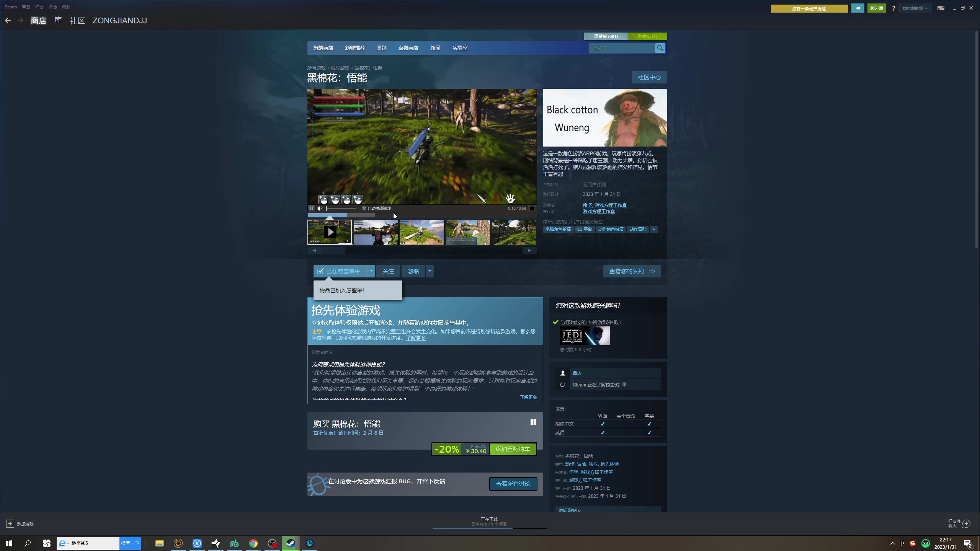Expand more tags with the plus button

pos(654,229)
